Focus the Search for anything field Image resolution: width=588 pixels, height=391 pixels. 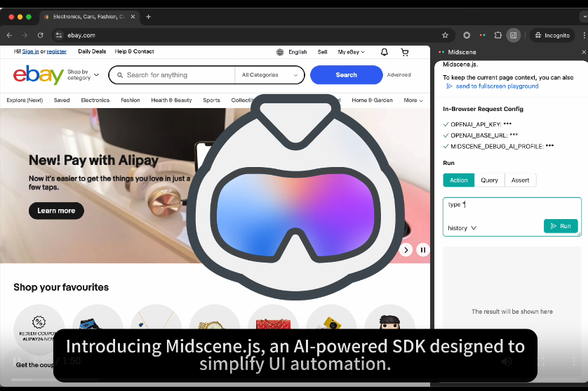[172, 75]
